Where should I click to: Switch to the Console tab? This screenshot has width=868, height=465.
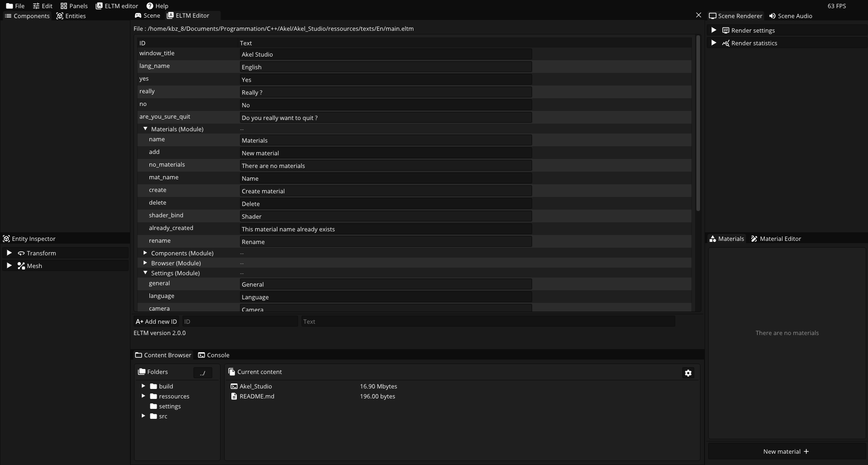[x=214, y=355]
